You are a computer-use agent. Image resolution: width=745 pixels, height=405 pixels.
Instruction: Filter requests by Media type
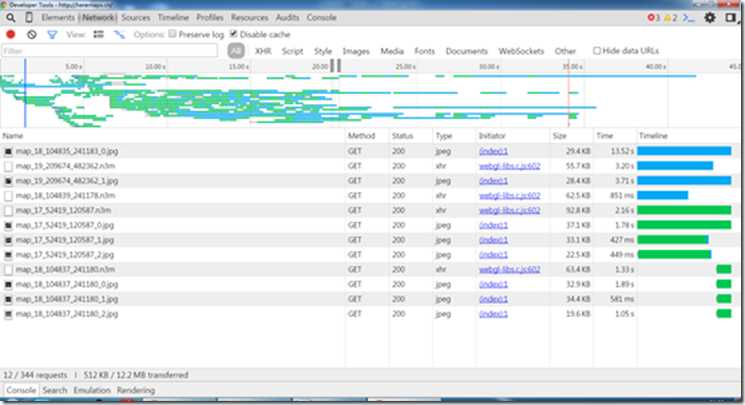(x=392, y=51)
